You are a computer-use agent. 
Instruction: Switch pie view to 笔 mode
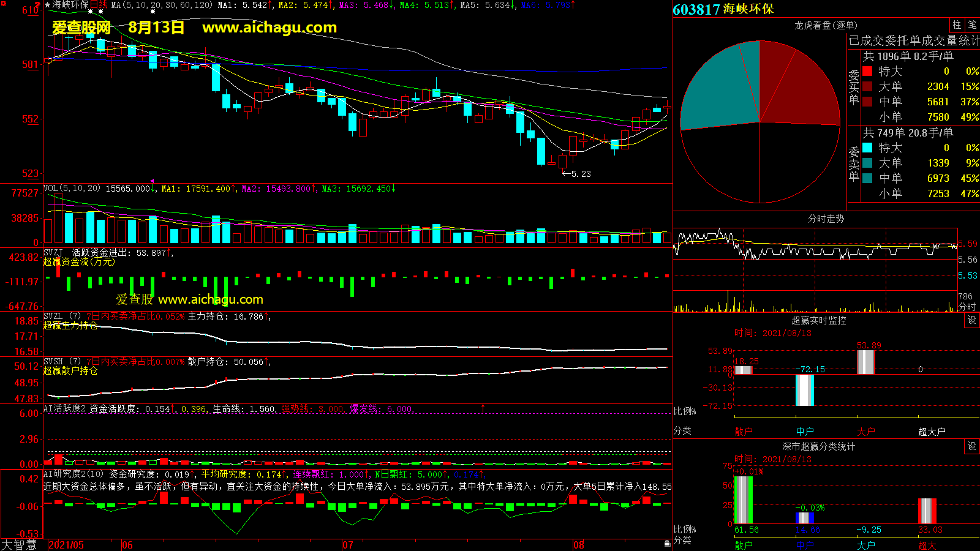click(972, 25)
